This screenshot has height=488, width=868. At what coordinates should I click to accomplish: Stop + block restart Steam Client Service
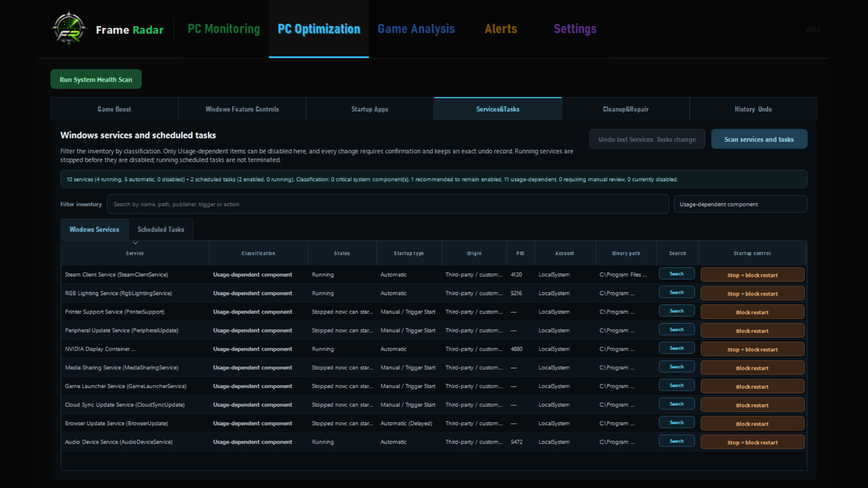(x=752, y=275)
